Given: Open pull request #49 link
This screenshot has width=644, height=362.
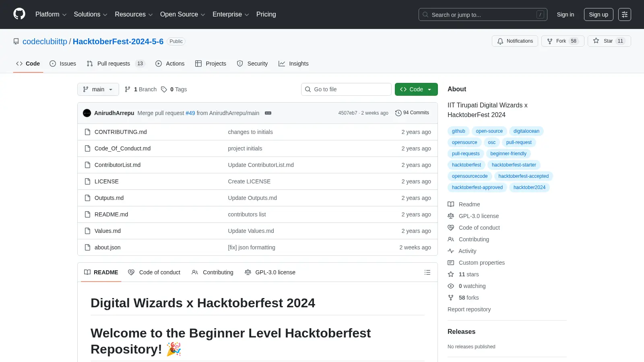Looking at the screenshot, I should click(190, 113).
